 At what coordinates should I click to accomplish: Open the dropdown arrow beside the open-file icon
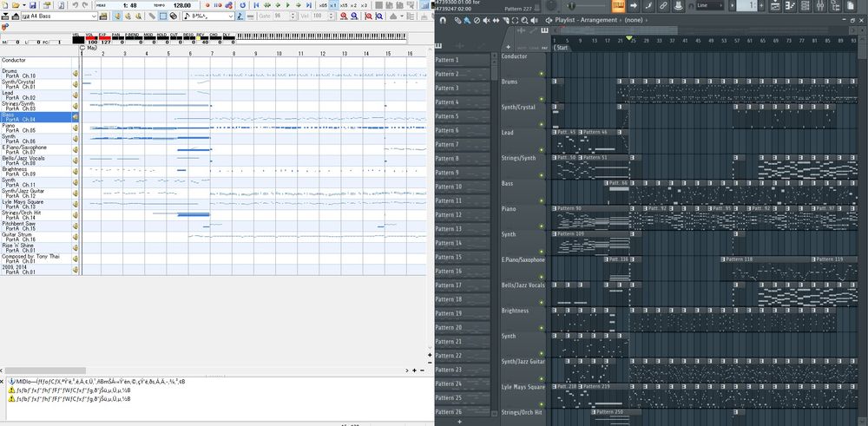click(x=23, y=5)
